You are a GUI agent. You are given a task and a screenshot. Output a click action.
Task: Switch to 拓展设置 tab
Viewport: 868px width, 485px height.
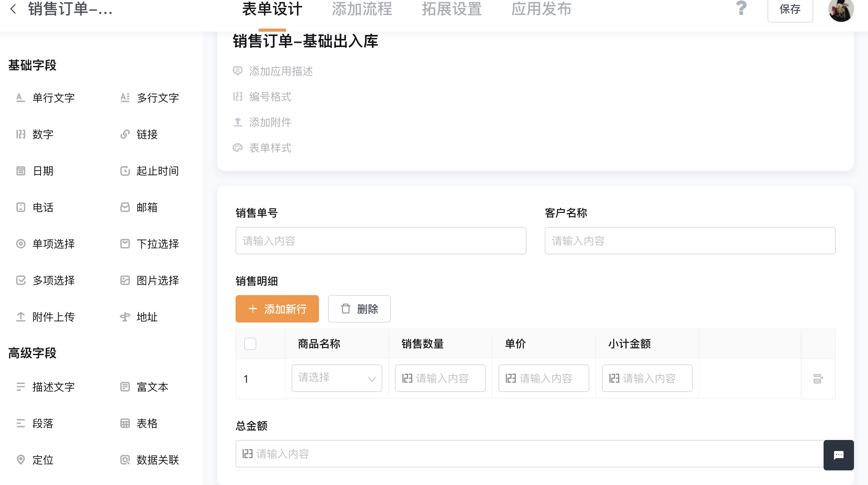tap(452, 9)
